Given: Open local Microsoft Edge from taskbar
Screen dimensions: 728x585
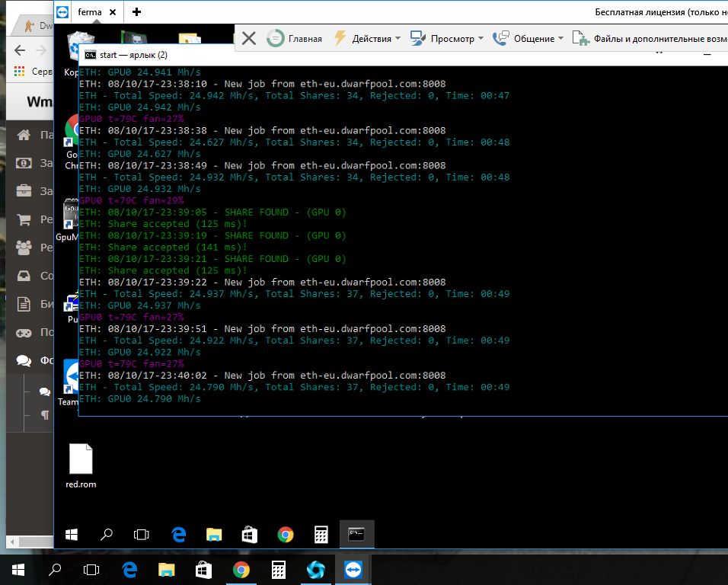Looking at the screenshot, I should 129,569.
